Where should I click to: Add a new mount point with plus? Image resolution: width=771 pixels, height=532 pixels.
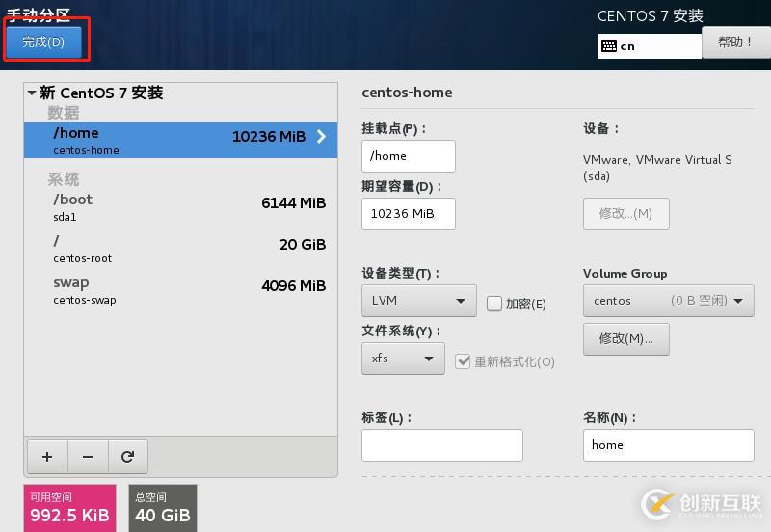(x=47, y=457)
